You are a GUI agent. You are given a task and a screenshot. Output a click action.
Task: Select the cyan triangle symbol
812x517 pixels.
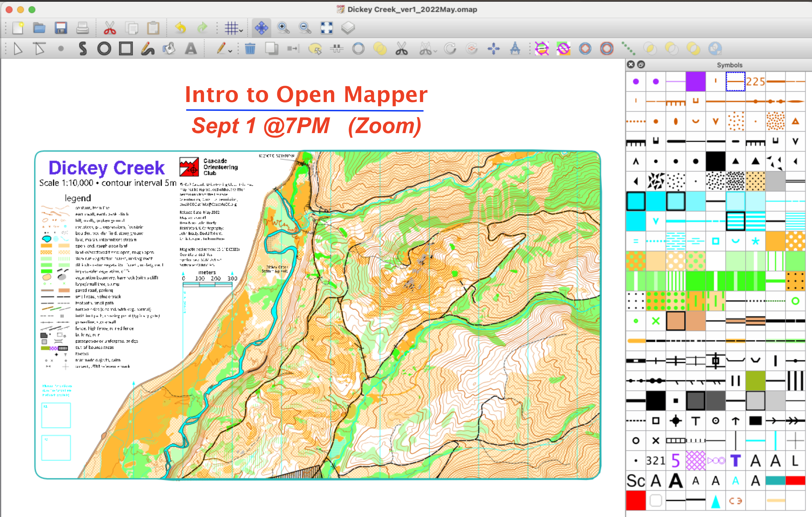pyautogui.click(x=715, y=501)
